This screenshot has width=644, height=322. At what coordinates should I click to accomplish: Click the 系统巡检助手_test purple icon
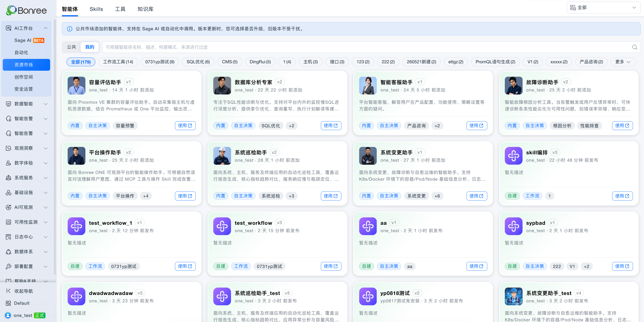222,297
